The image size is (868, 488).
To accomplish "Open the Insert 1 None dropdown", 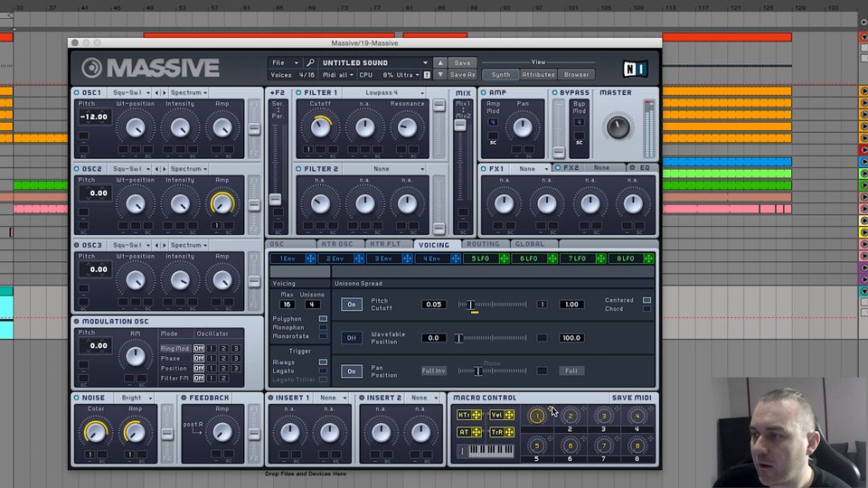I will click(x=332, y=398).
